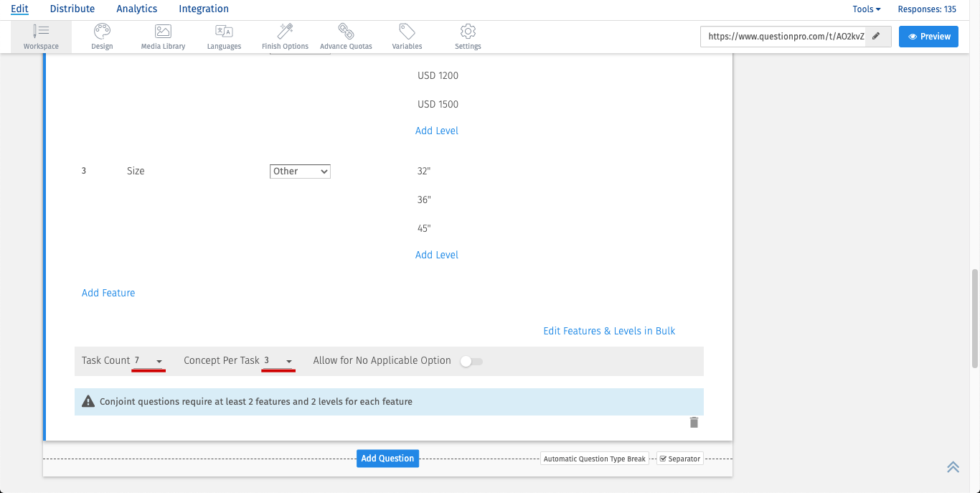Enable Allow for No Applicable Option
Image resolution: width=980 pixels, height=493 pixels.
click(x=471, y=361)
